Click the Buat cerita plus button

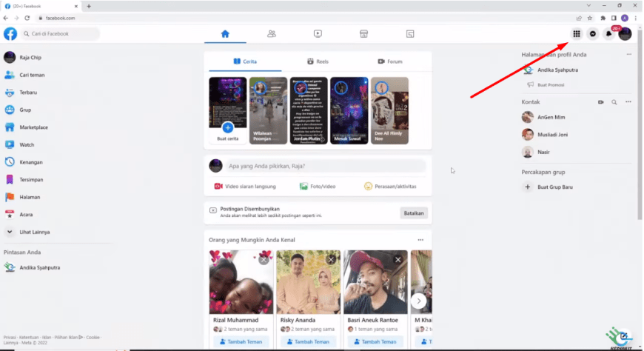[x=227, y=128]
